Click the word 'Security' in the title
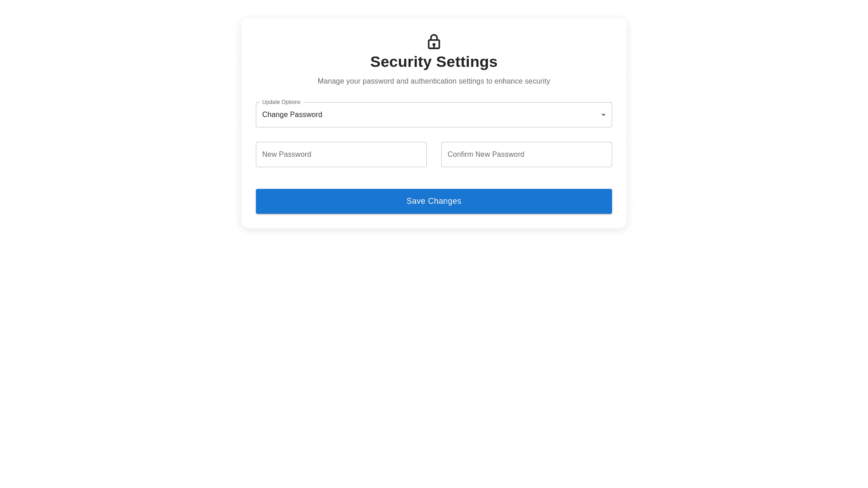 401,62
